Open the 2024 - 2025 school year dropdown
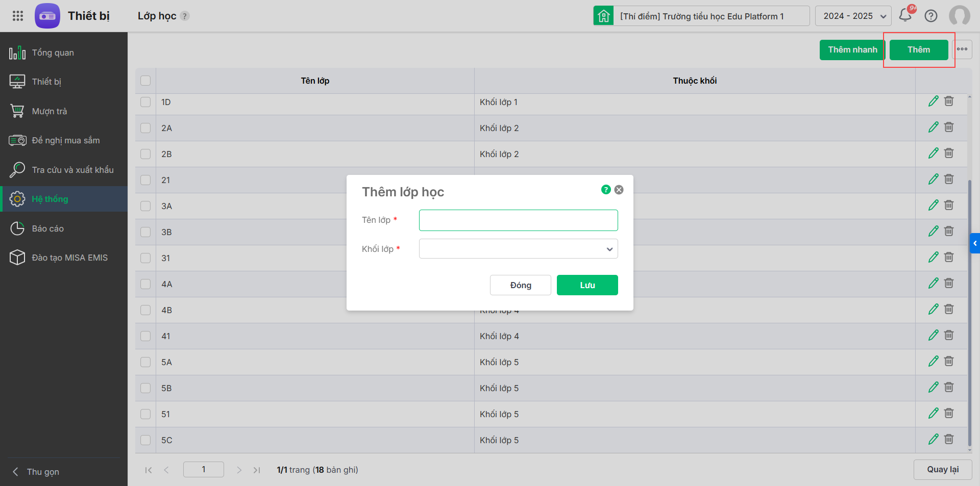 click(853, 16)
